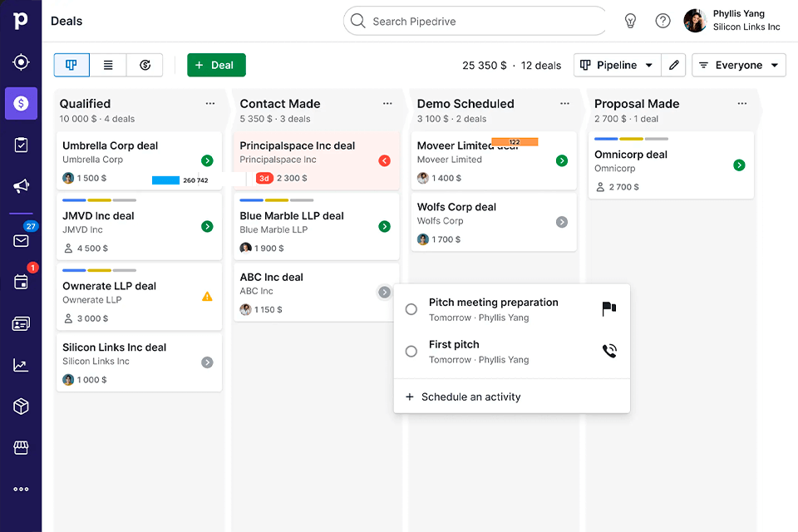Click the 3d overdue badge on Principalspace deal

point(264,178)
